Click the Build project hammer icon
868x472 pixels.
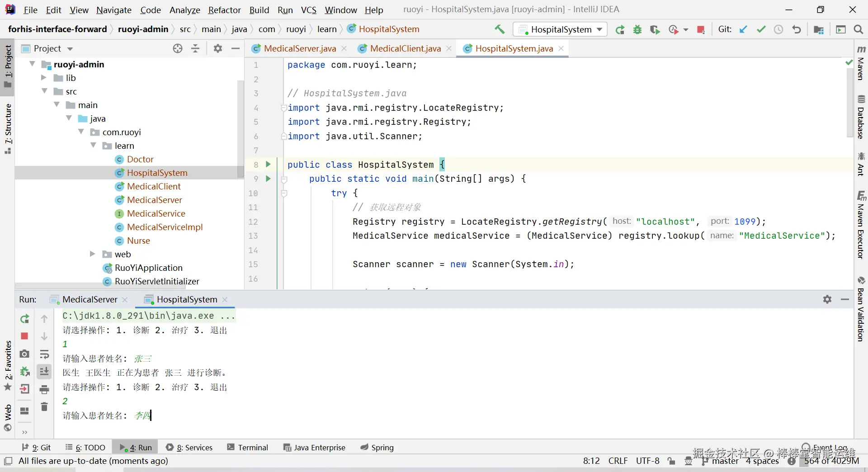500,29
